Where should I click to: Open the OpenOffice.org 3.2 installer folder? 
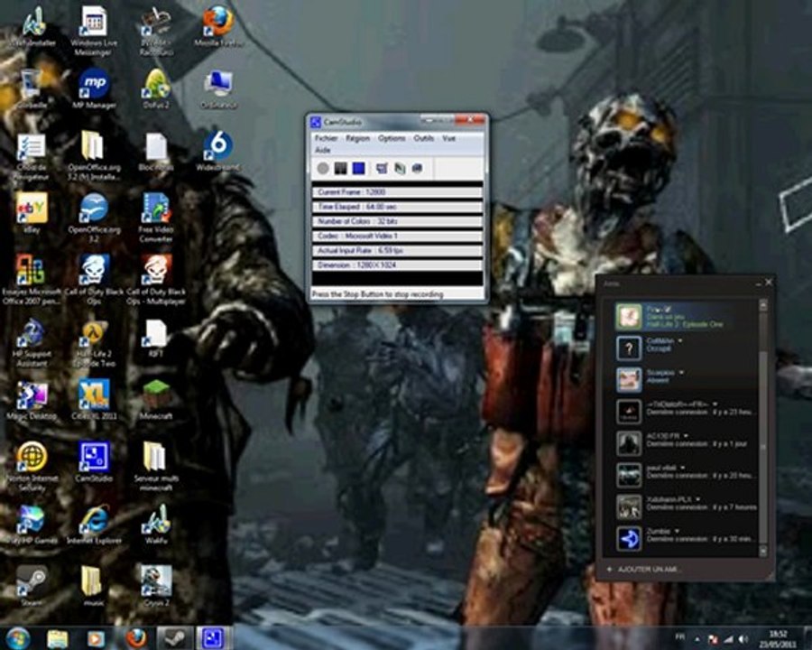point(94,155)
